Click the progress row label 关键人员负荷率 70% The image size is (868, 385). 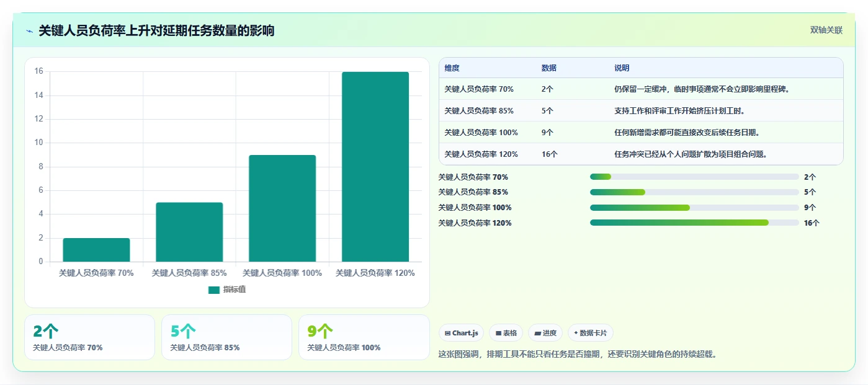tap(473, 177)
